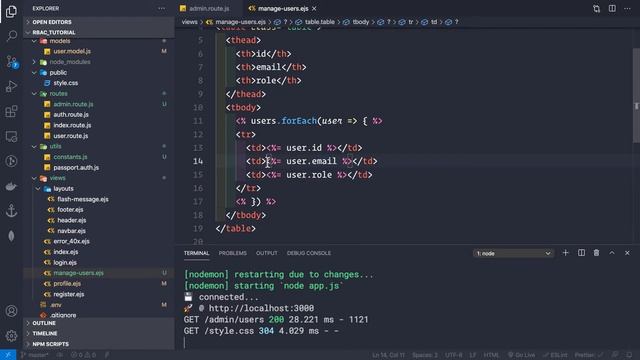
Task: Create a new terminal with plus icon
Action: click(x=565, y=253)
